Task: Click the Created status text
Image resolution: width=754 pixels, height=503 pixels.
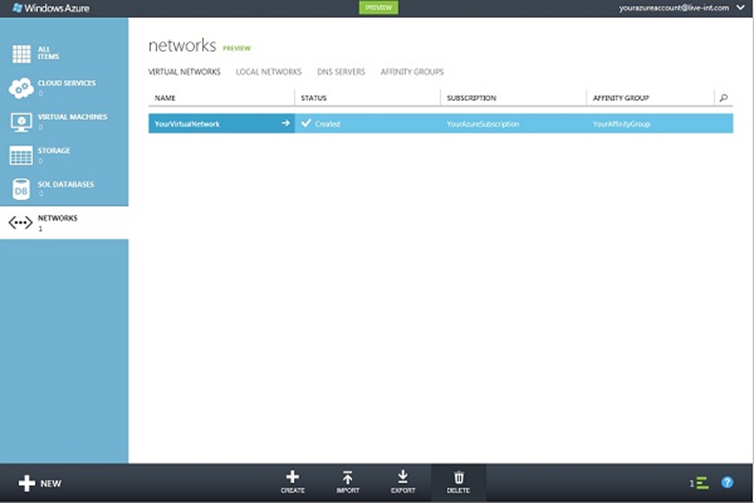Action: (x=327, y=124)
